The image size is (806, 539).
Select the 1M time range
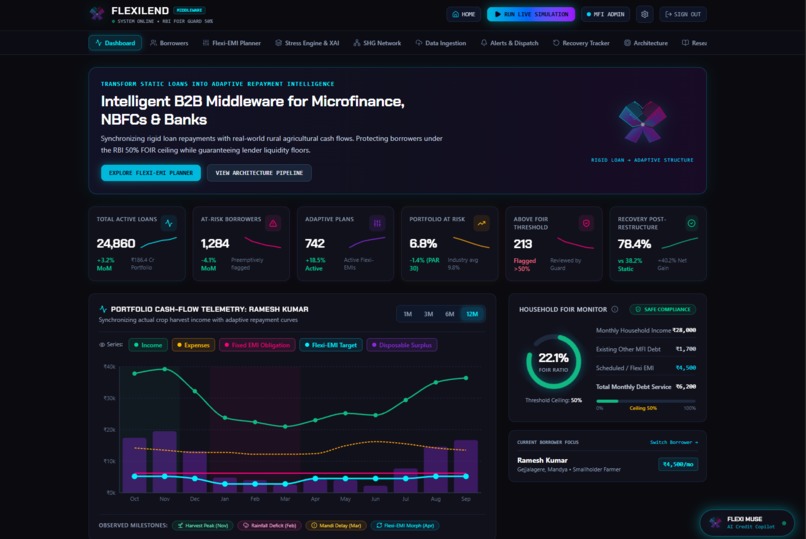[x=408, y=314]
